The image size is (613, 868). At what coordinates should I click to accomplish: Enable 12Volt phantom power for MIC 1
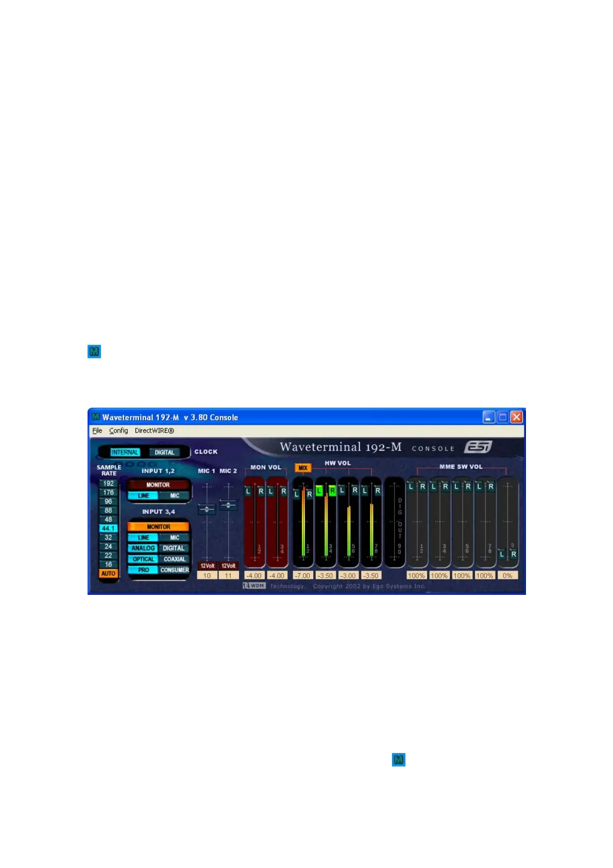pyautogui.click(x=207, y=566)
